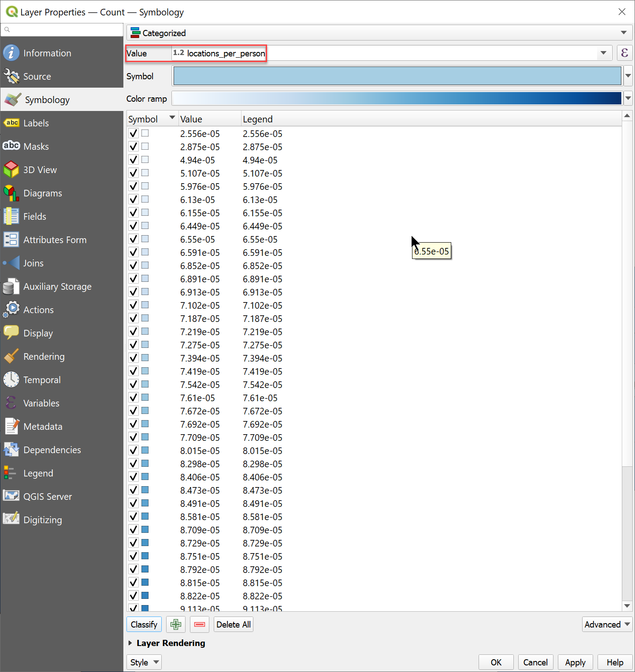Open the Categorized renderer type dropdown
The width and height of the screenshot is (635, 672).
point(379,33)
